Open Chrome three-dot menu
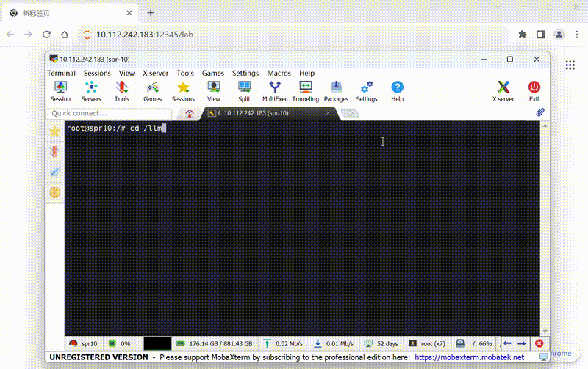The height and width of the screenshot is (369, 588). click(x=577, y=35)
